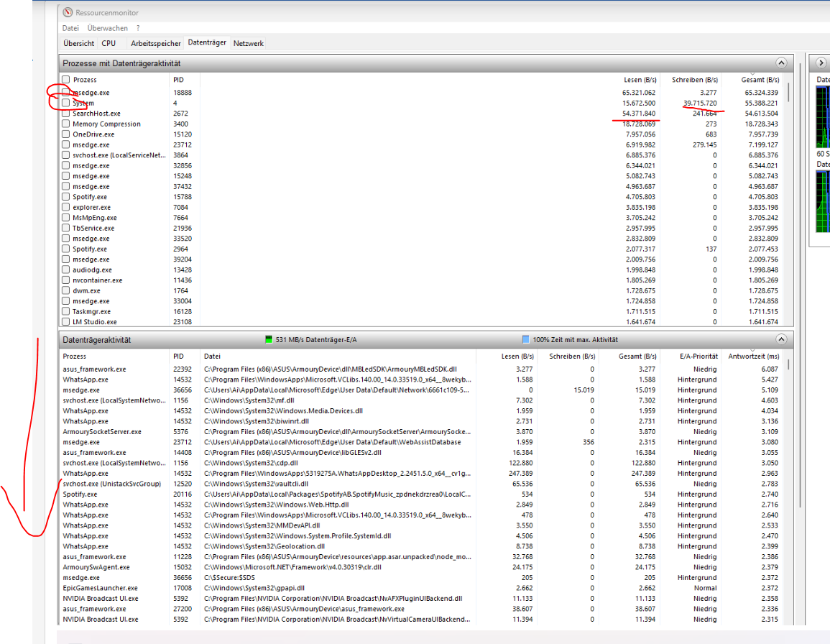Select the Datenträger tab
This screenshot has width=830, height=644.
coord(207,42)
